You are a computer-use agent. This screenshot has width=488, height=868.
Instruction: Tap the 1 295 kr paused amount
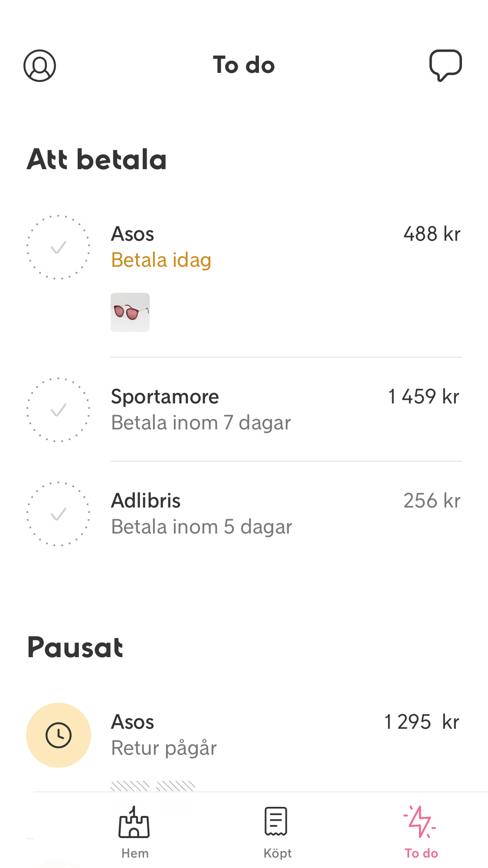click(x=422, y=722)
